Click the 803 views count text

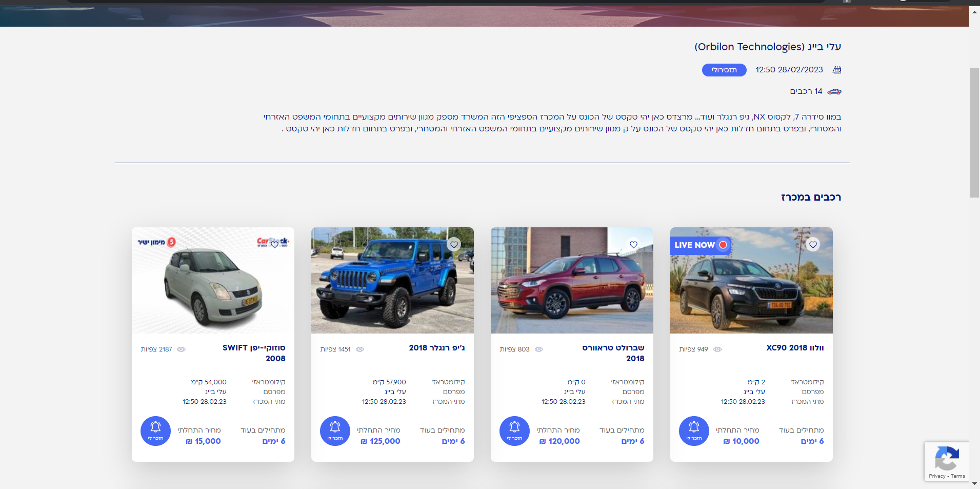(x=514, y=349)
